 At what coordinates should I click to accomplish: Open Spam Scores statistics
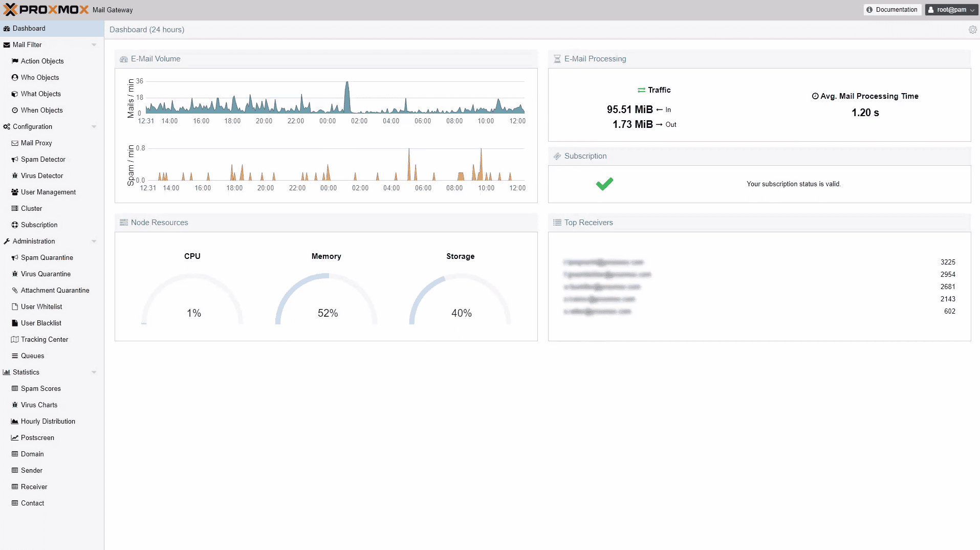52,388
